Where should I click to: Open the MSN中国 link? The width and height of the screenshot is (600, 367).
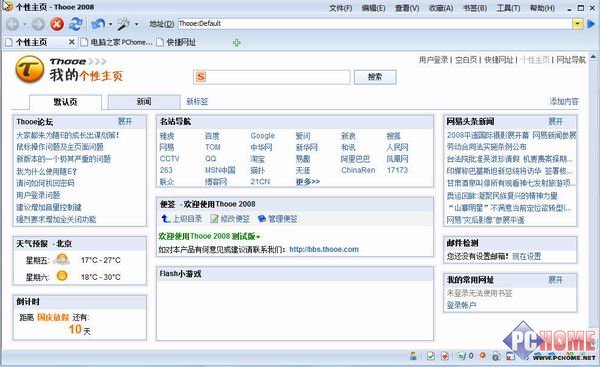220,170
